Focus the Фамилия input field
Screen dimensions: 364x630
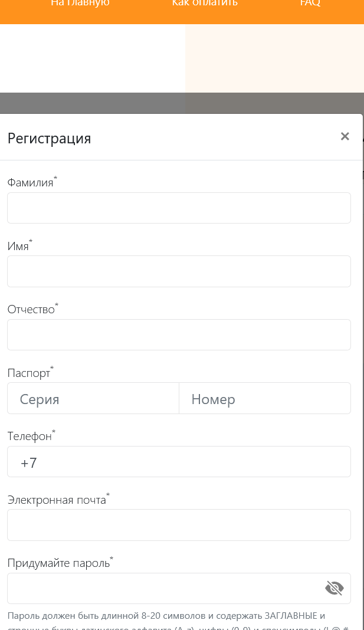coord(179,208)
